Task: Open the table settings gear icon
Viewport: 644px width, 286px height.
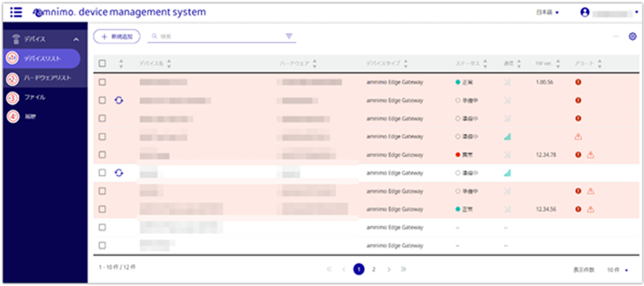Action: tap(633, 36)
